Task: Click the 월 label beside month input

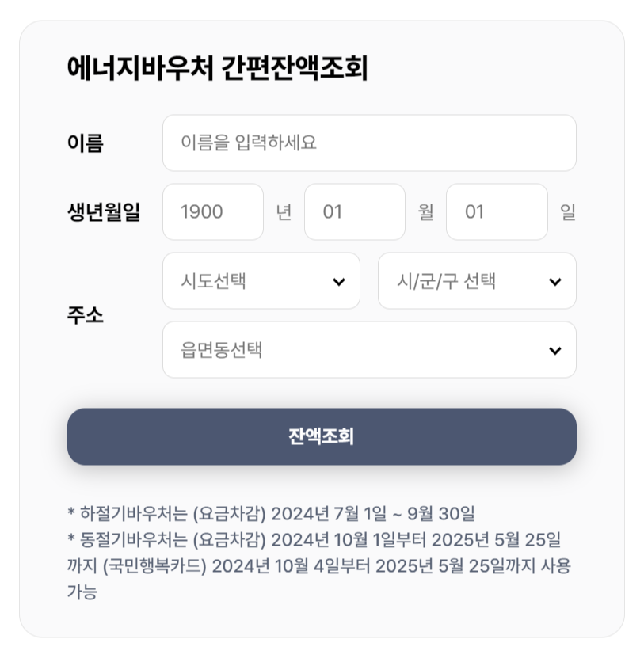Action: (426, 211)
